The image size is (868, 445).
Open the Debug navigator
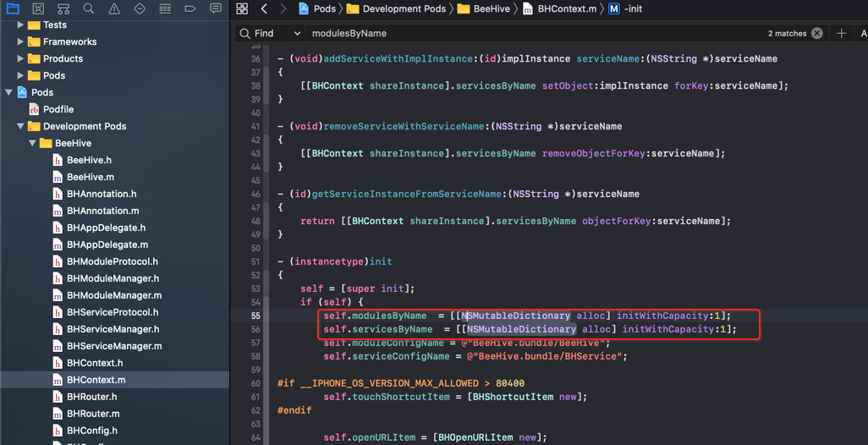[165, 8]
